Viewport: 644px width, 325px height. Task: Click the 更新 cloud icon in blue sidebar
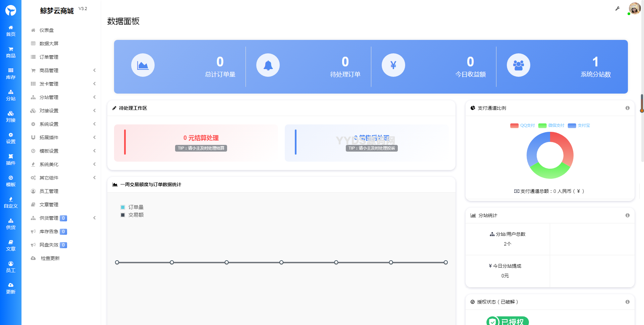[x=11, y=288]
